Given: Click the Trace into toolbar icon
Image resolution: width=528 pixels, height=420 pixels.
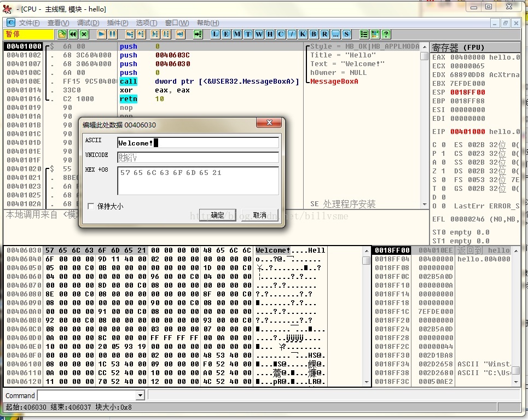Looking at the screenshot, I should [155, 34].
